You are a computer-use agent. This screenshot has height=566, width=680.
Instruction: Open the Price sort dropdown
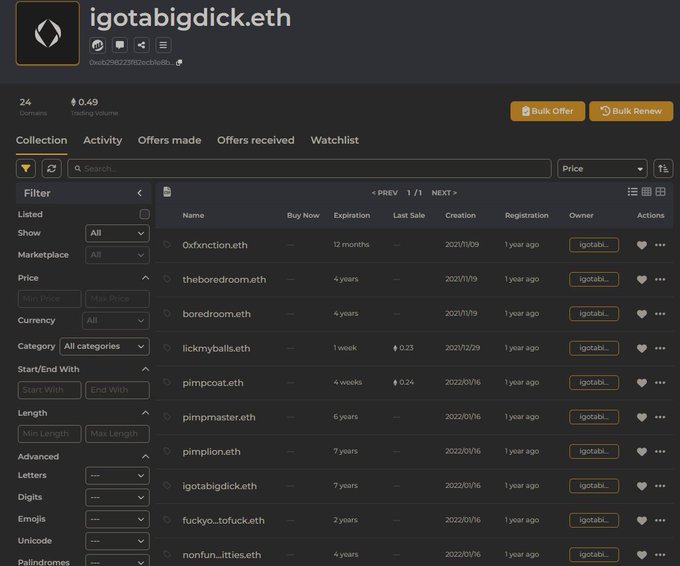602,169
